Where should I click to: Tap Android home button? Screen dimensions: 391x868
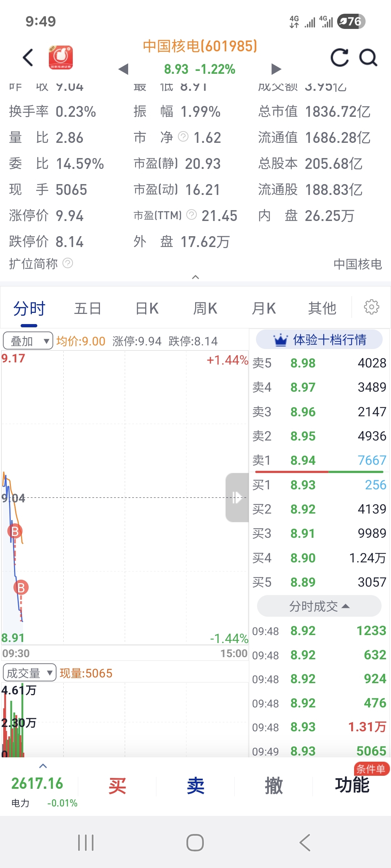(x=195, y=843)
